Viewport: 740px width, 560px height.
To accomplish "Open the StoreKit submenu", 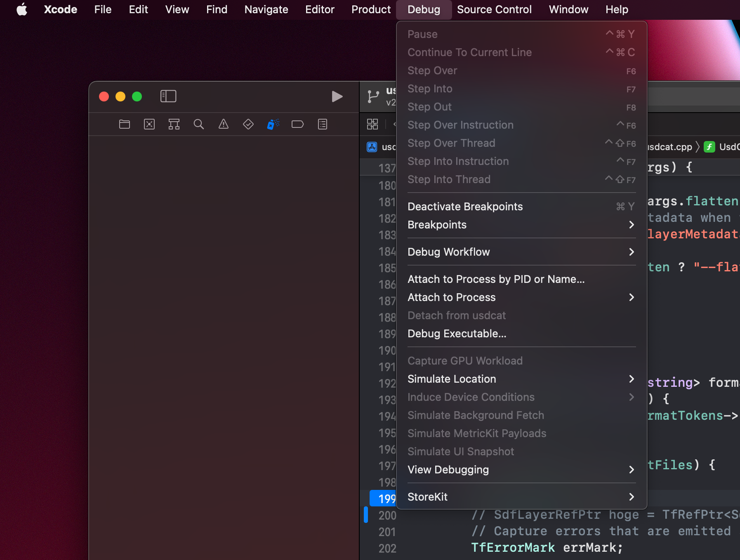I will click(x=428, y=497).
